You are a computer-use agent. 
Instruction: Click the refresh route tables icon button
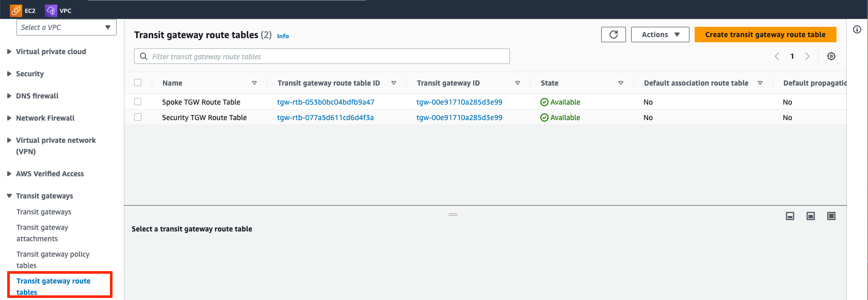[x=613, y=35]
